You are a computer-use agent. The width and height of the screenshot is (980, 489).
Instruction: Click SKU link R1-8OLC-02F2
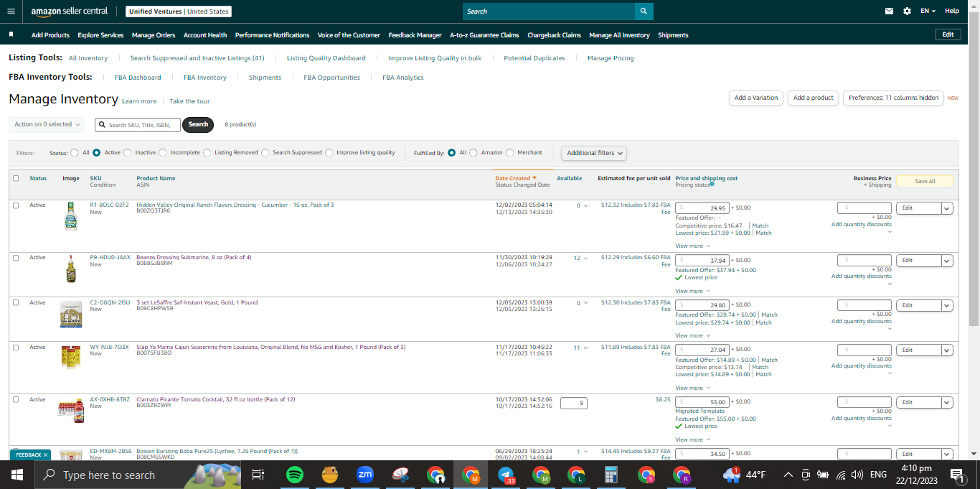click(109, 205)
